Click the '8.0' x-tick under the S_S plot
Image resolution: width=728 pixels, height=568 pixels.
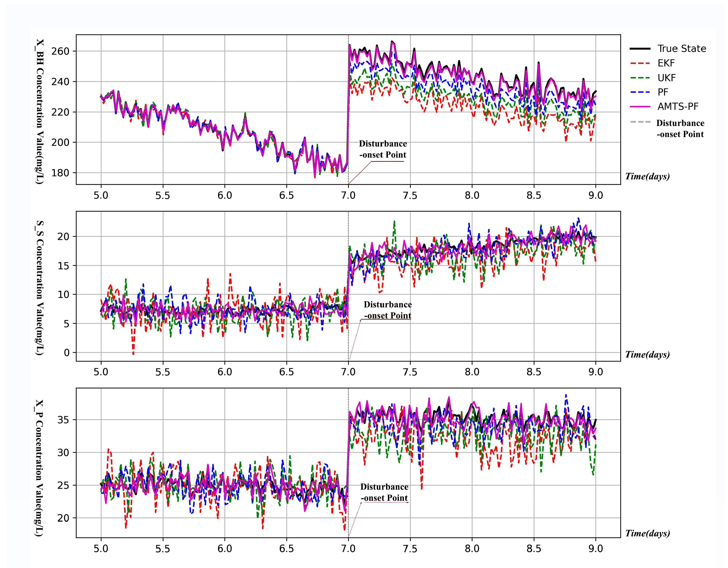[472, 372]
